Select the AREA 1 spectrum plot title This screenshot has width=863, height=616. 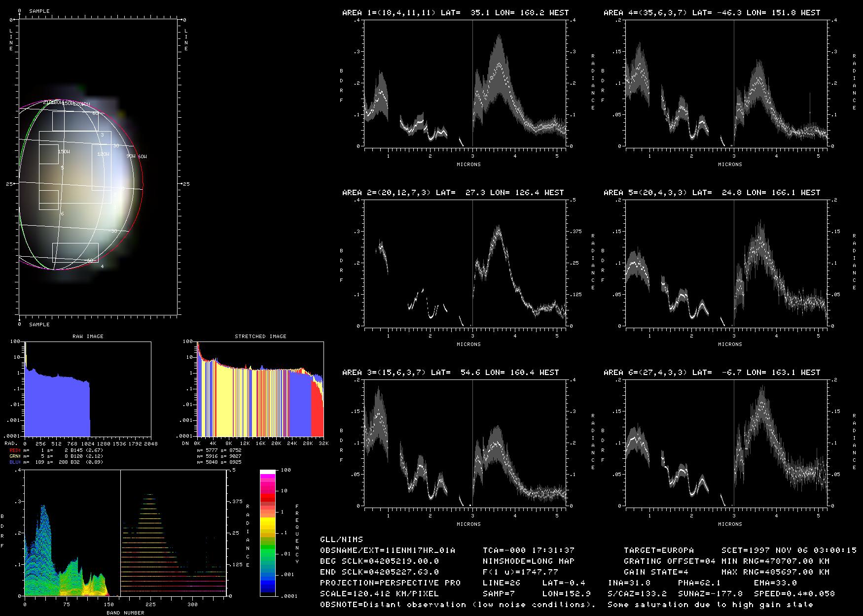click(x=455, y=13)
